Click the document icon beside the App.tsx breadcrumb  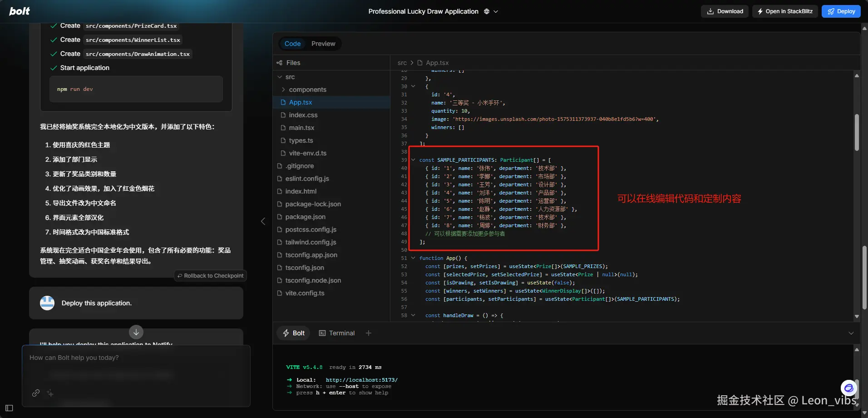click(x=420, y=63)
